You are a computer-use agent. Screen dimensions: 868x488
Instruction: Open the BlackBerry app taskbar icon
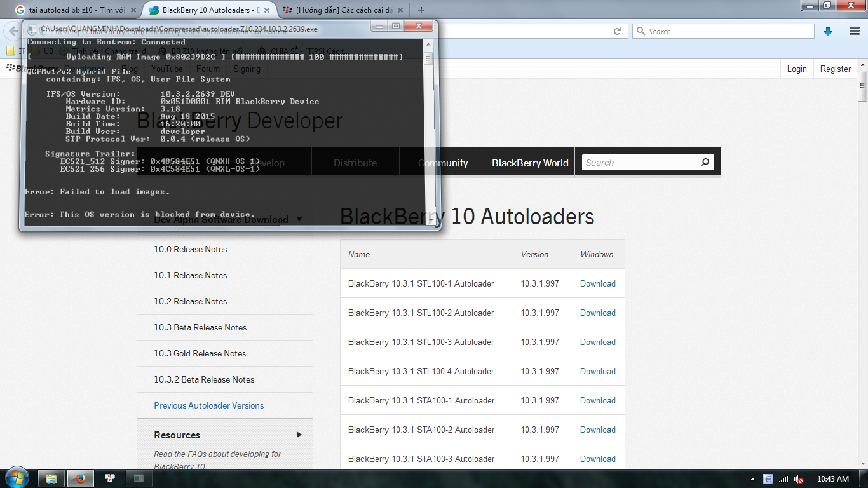pos(110,478)
